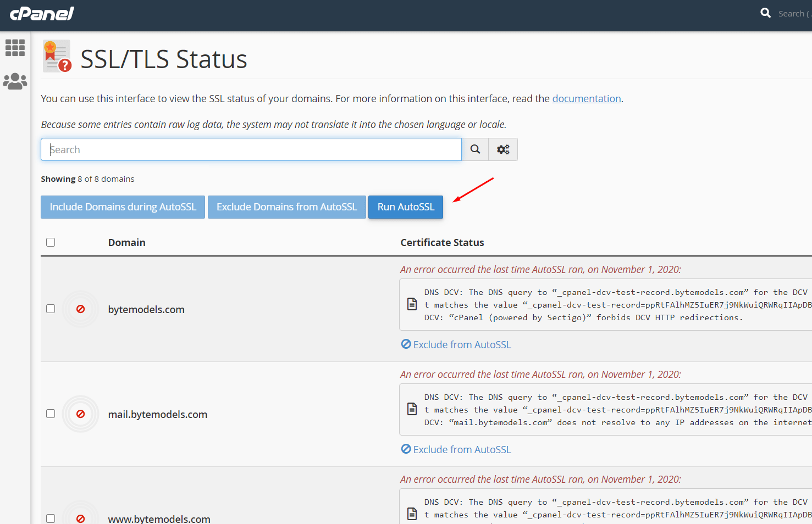Click the cPanel logo
This screenshot has height=524, width=812.
pyautogui.click(x=41, y=14)
